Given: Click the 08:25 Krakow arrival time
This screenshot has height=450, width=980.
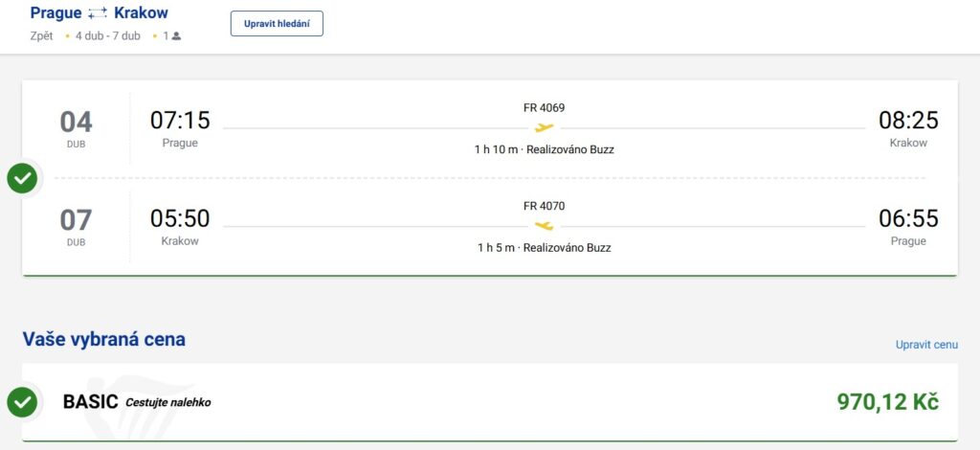Looking at the screenshot, I should tap(908, 121).
